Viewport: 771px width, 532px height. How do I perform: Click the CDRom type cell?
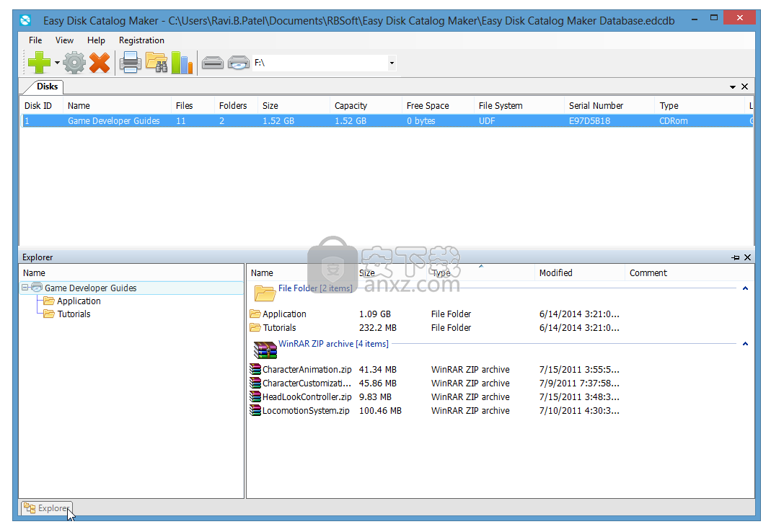pos(674,121)
